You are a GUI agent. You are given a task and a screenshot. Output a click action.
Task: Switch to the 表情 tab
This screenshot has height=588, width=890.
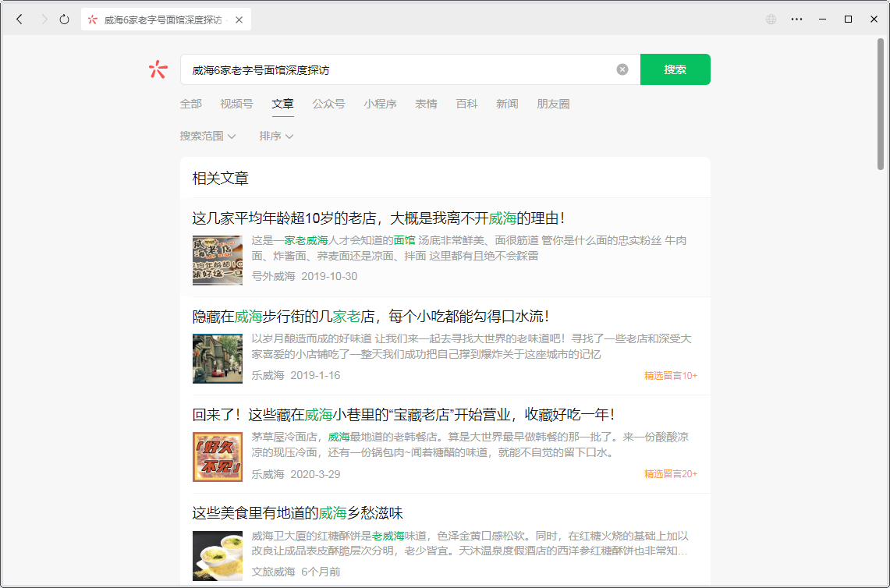tap(426, 104)
